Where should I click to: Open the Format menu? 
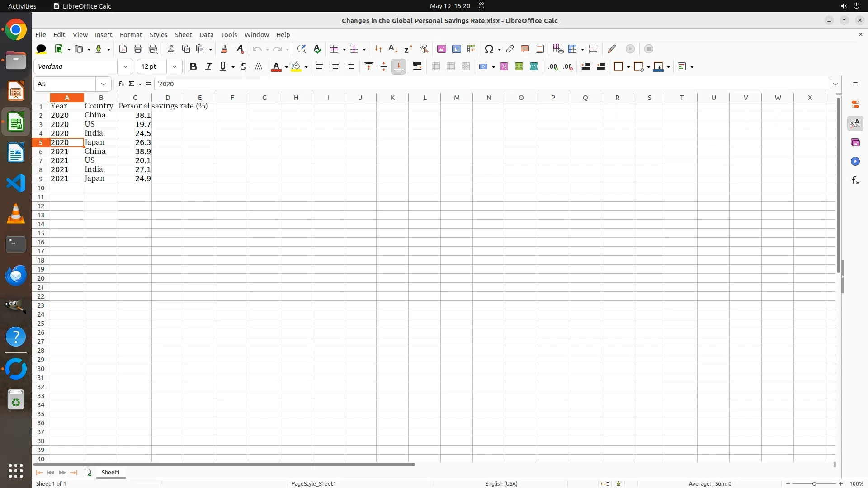pos(131,35)
